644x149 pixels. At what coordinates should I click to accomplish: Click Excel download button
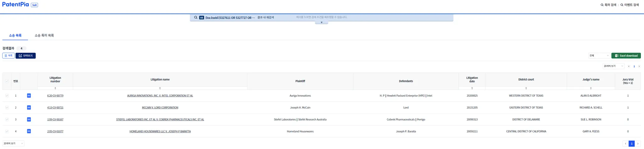[x=626, y=56]
